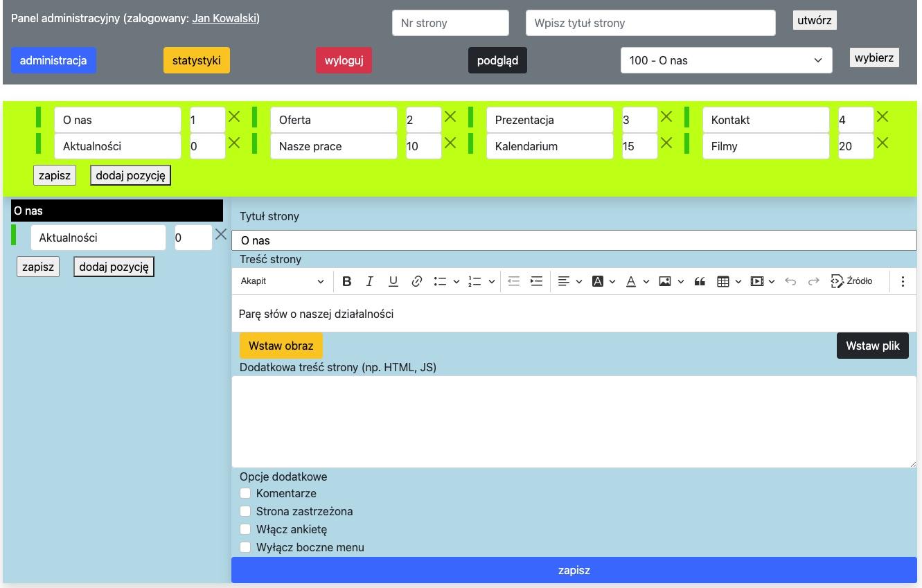Open the Akapit paragraph style dropdown

(282, 281)
